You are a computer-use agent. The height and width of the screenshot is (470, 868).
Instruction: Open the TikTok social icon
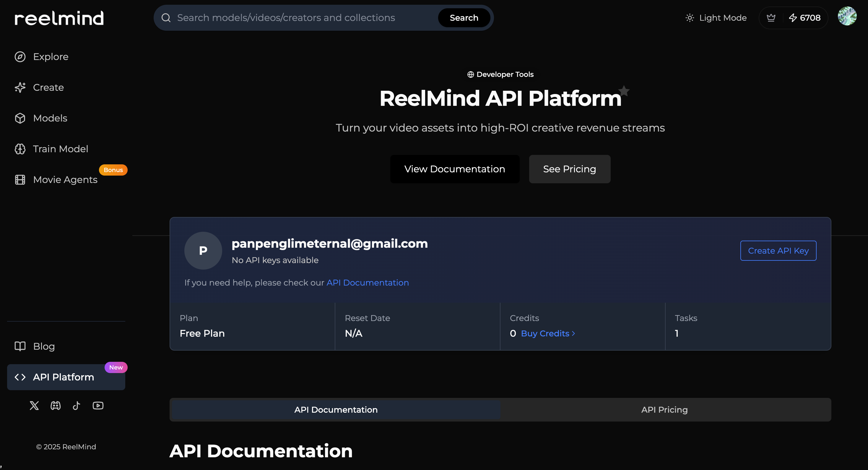coord(77,405)
